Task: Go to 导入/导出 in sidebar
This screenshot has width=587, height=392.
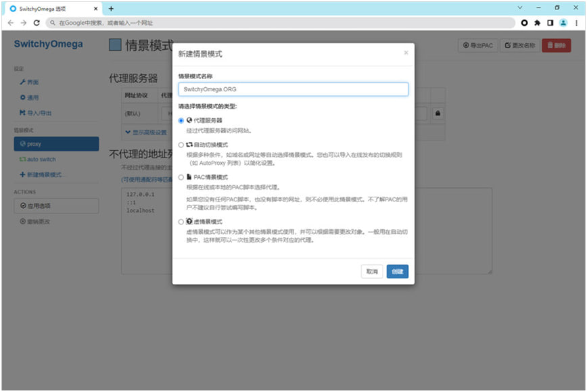Action: (x=39, y=113)
